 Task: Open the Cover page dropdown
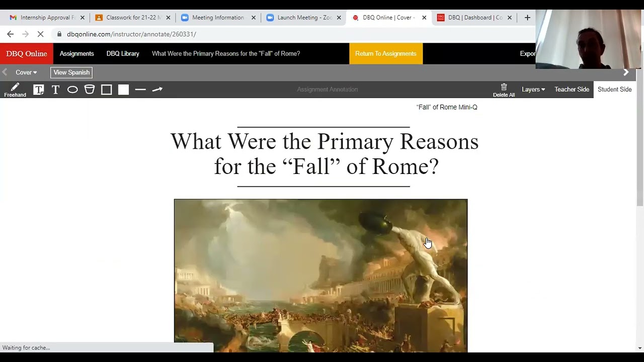[26, 72]
